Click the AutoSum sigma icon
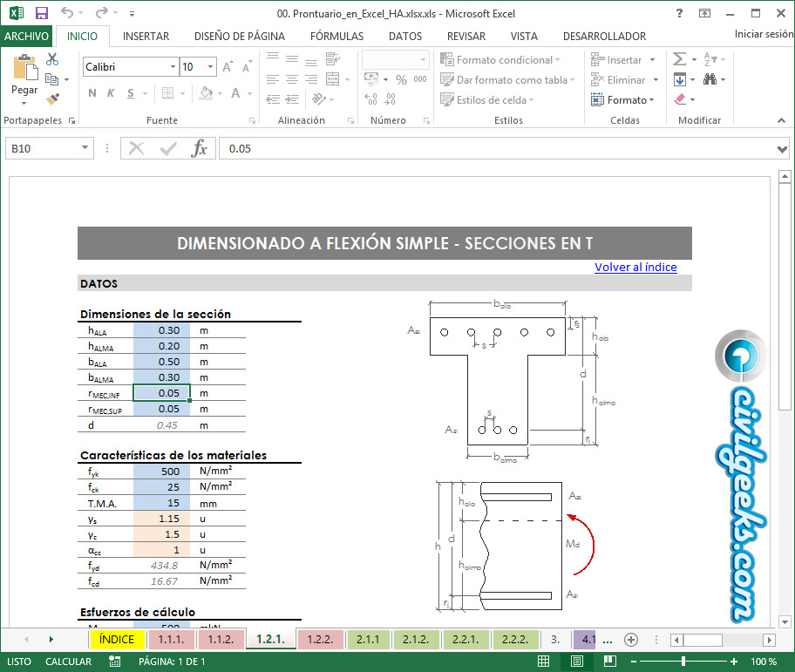 tap(680, 59)
